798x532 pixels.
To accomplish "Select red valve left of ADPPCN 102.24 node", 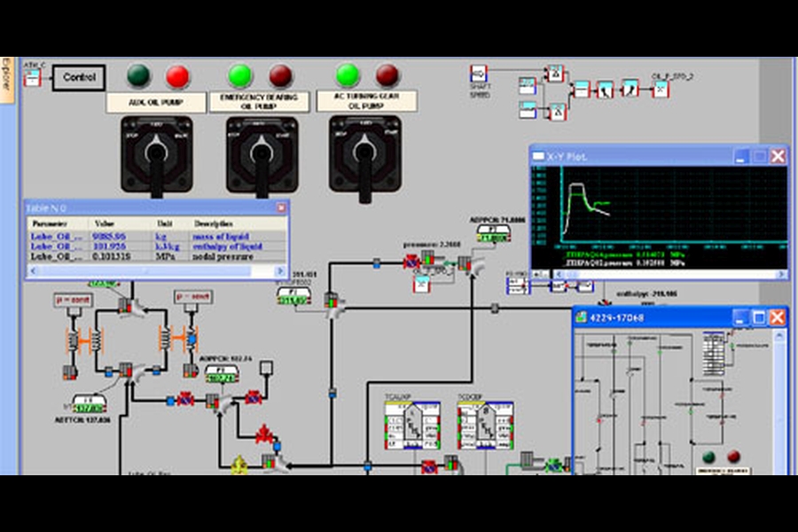I will pyautogui.click(x=185, y=399).
